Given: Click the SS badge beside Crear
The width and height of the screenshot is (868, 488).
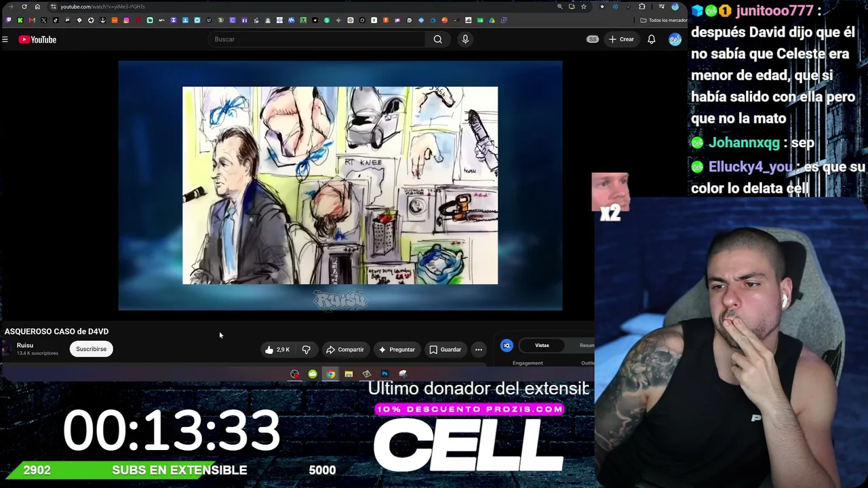Looking at the screenshot, I should tap(593, 39).
